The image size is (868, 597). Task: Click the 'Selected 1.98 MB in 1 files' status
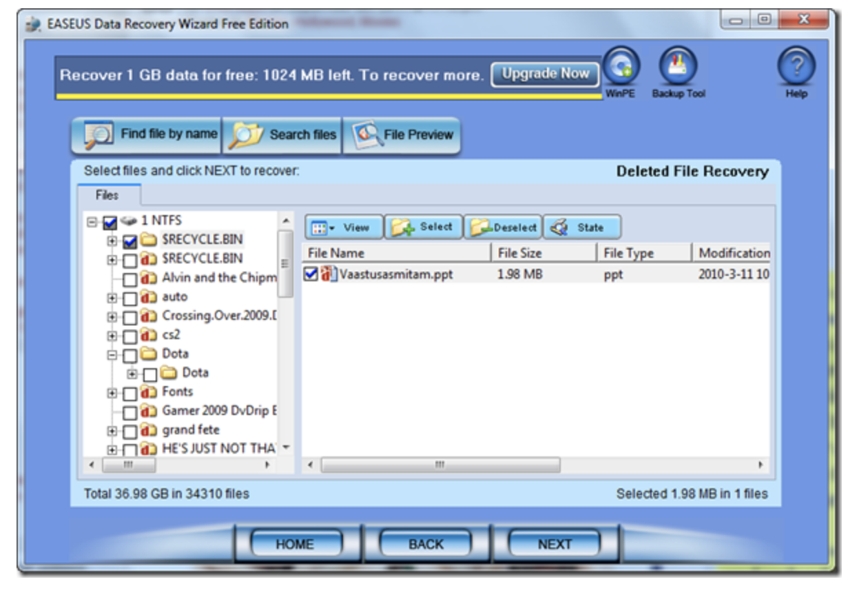click(x=692, y=494)
